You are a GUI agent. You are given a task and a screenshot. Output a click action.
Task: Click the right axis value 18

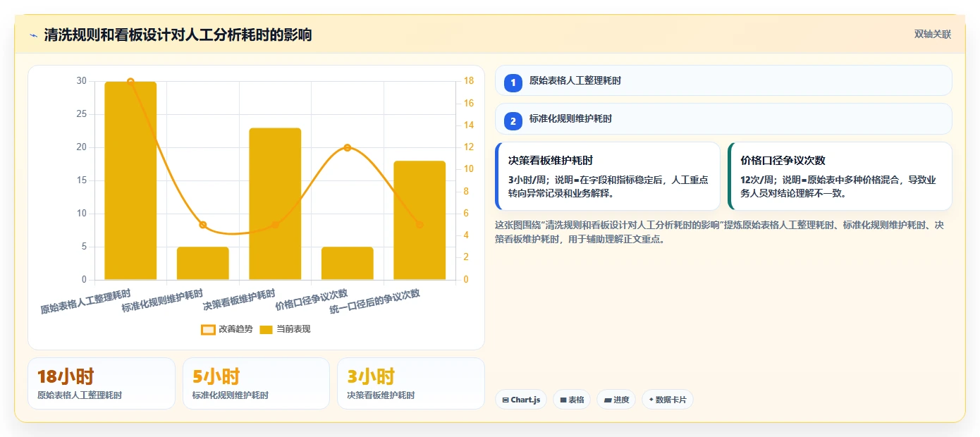coord(469,81)
